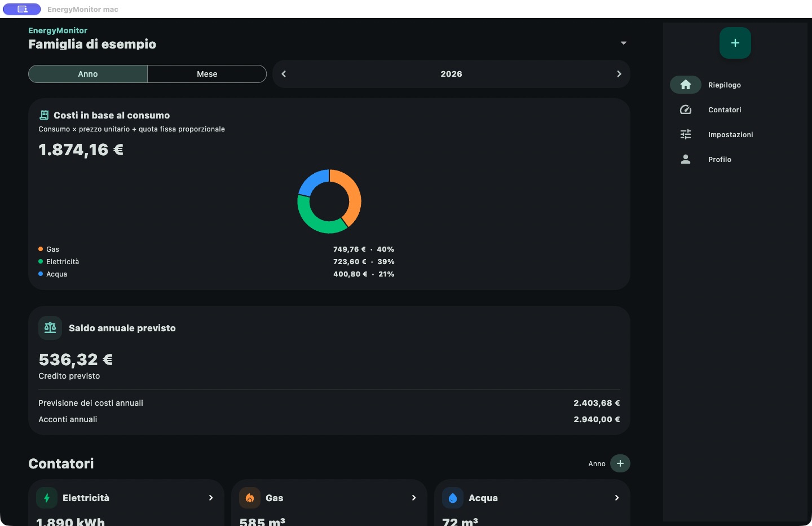Image resolution: width=812 pixels, height=526 pixels.
Task: Open Gas card chevron
Action: 414,498
